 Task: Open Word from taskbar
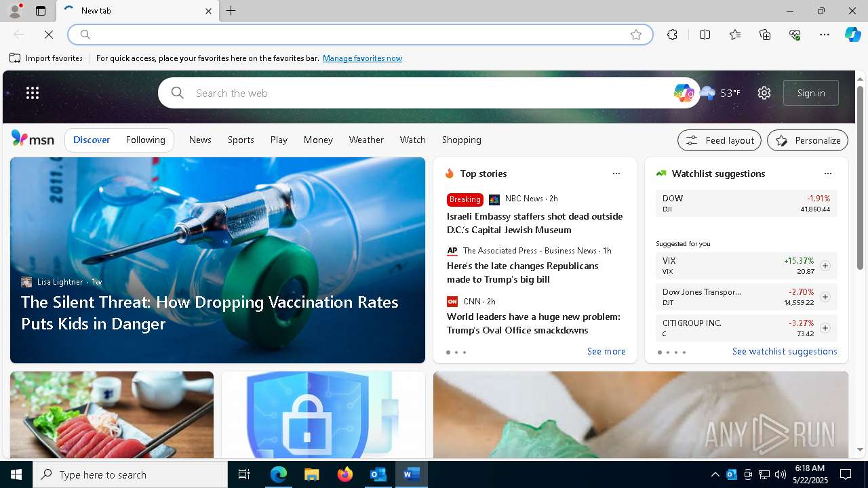[411, 474]
